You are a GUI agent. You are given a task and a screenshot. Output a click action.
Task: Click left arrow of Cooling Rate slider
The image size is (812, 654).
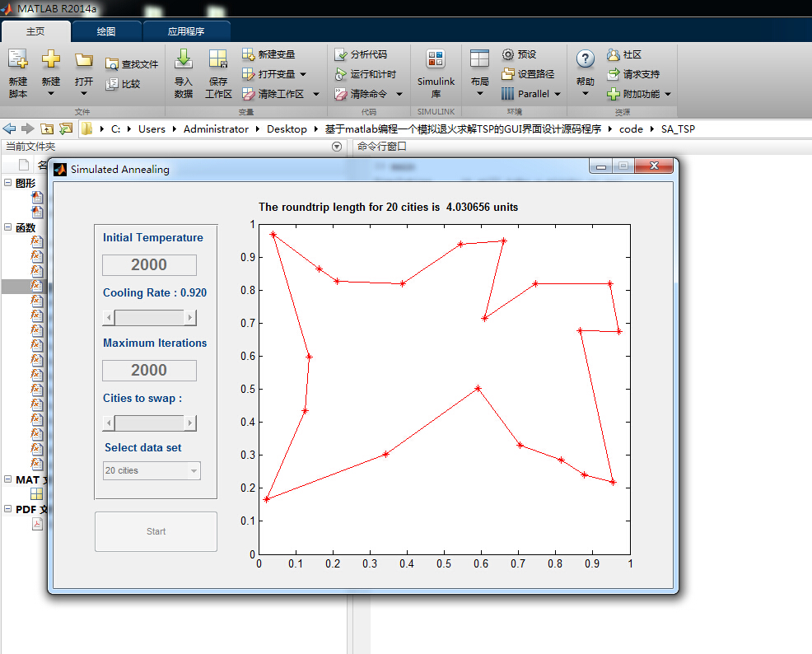tap(109, 317)
